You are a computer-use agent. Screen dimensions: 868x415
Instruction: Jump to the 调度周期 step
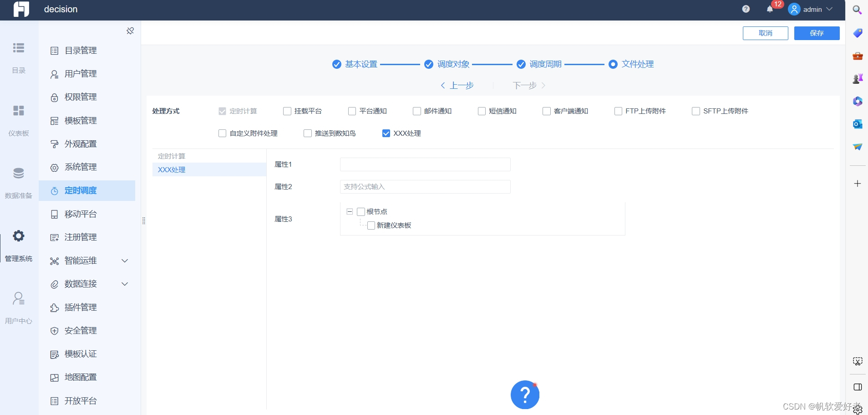[x=539, y=64]
